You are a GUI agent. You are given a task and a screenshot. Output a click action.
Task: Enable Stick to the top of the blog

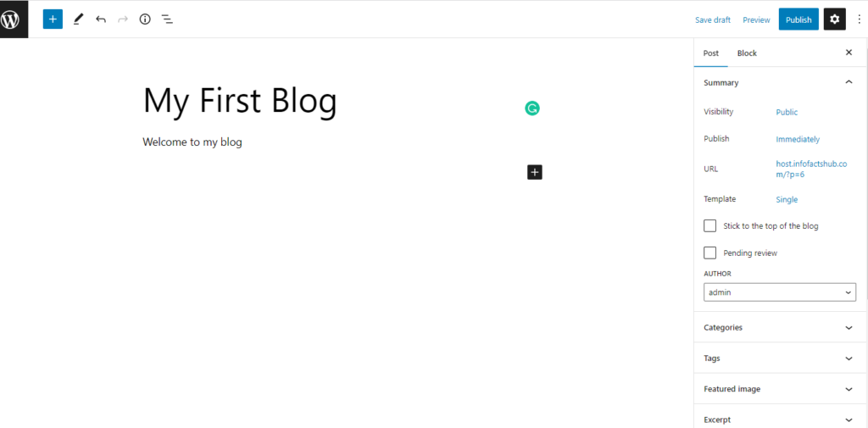tap(710, 226)
